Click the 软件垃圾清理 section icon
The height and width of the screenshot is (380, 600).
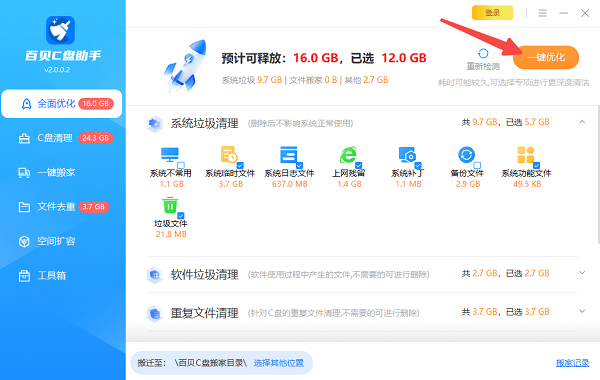tap(155, 274)
